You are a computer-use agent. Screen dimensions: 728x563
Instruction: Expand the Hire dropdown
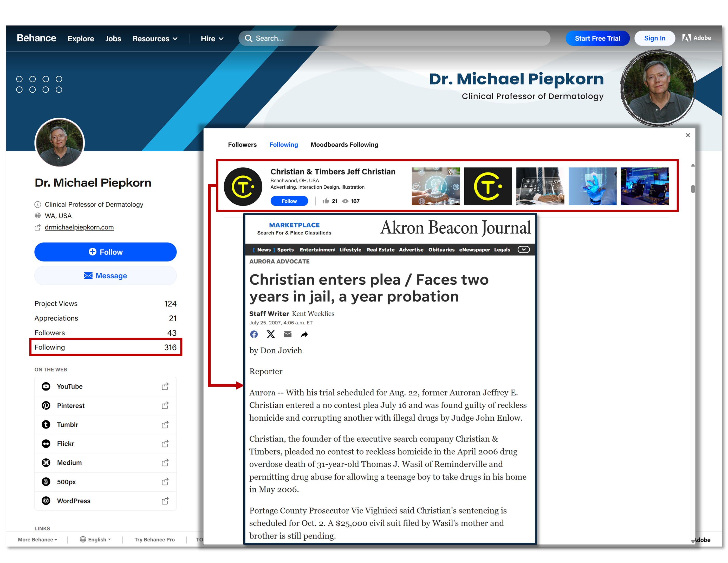(x=212, y=39)
